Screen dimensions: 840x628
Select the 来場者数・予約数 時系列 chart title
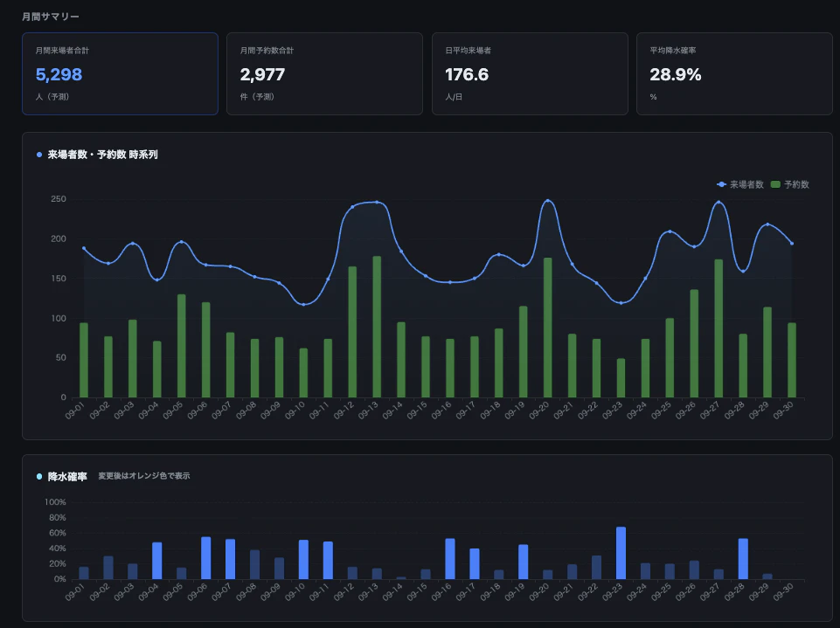point(103,155)
